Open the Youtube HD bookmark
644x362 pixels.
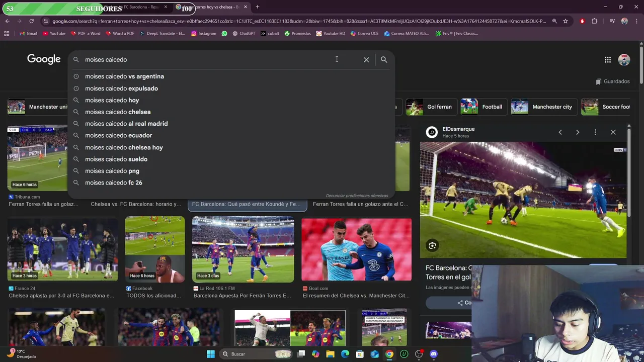click(x=331, y=34)
